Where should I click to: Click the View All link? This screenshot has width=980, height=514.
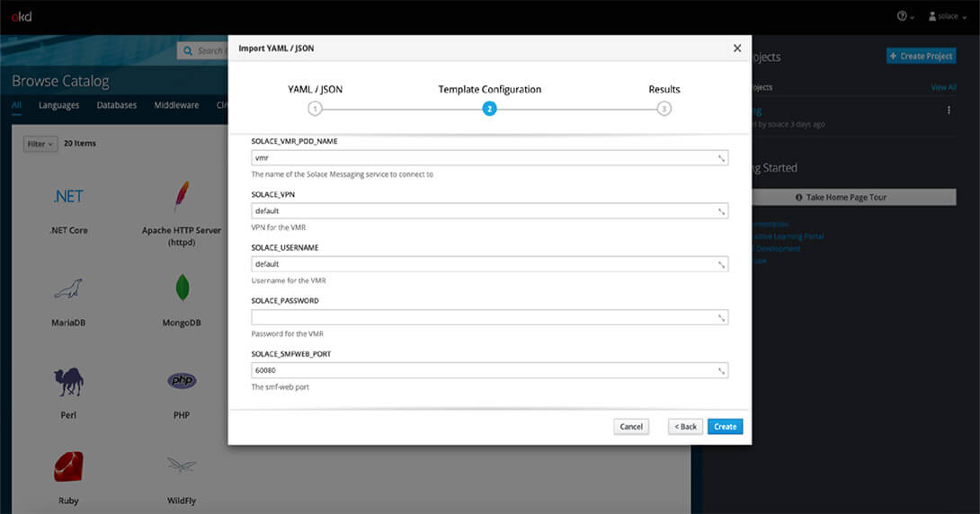(x=943, y=87)
